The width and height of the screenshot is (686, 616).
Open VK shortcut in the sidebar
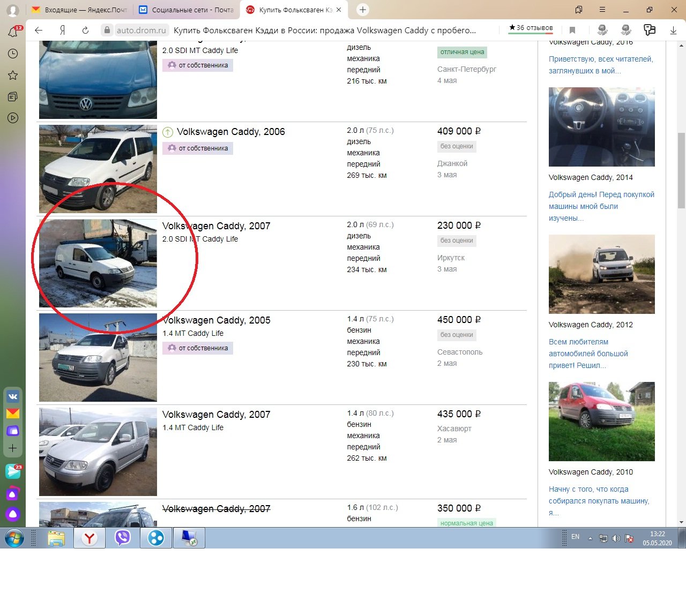[x=13, y=396]
